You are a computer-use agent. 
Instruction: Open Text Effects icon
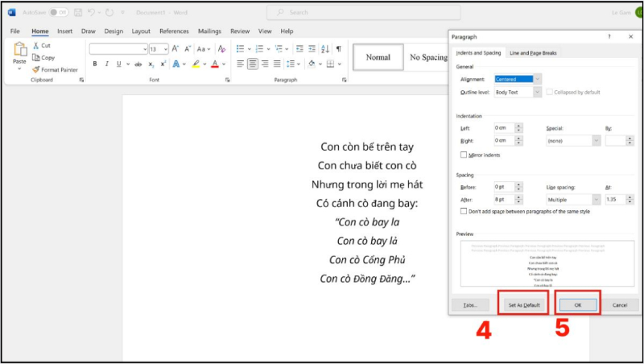(x=176, y=64)
